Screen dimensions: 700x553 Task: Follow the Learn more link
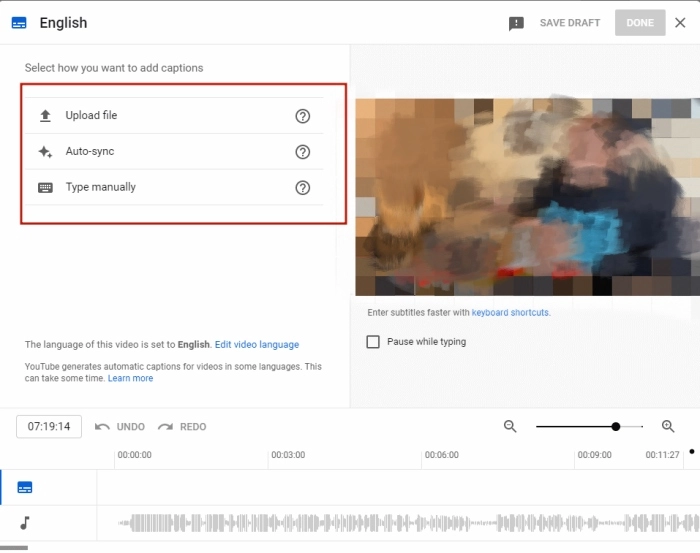tap(131, 379)
